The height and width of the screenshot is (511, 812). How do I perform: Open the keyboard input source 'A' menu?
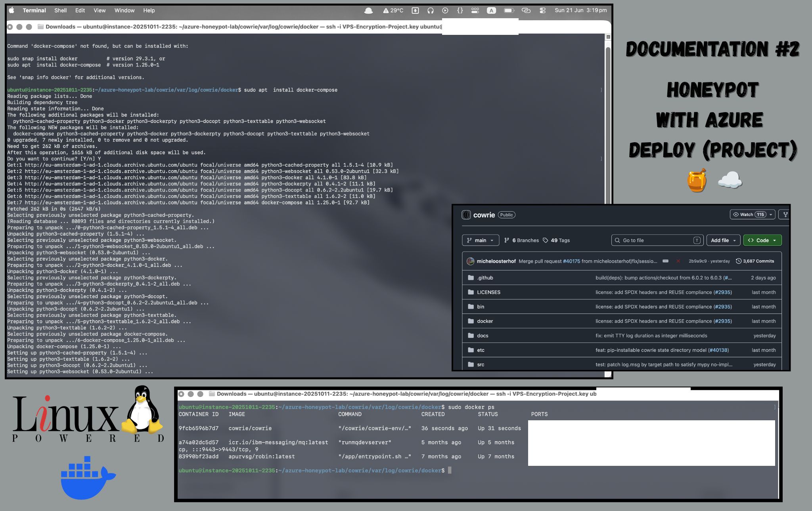point(492,11)
